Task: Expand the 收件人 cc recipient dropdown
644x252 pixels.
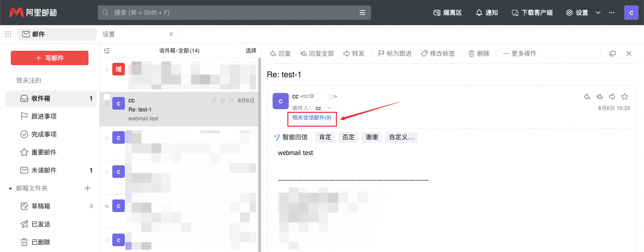Action: pos(329,108)
